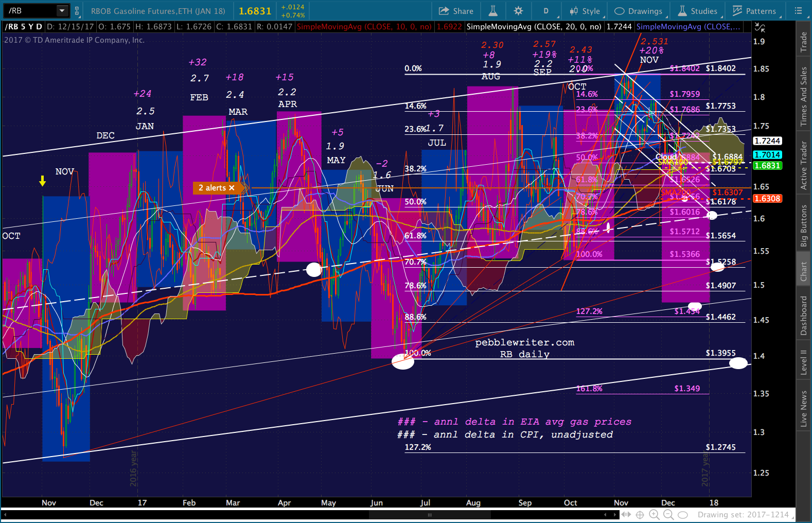Click the white 1.7244 price bubble
This screenshot has height=523, width=812.
coord(767,141)
